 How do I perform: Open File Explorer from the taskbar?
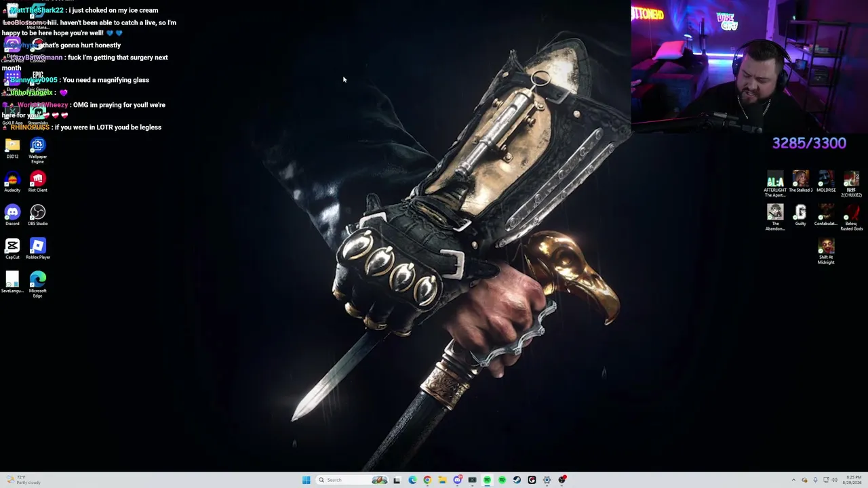point(442,480)
